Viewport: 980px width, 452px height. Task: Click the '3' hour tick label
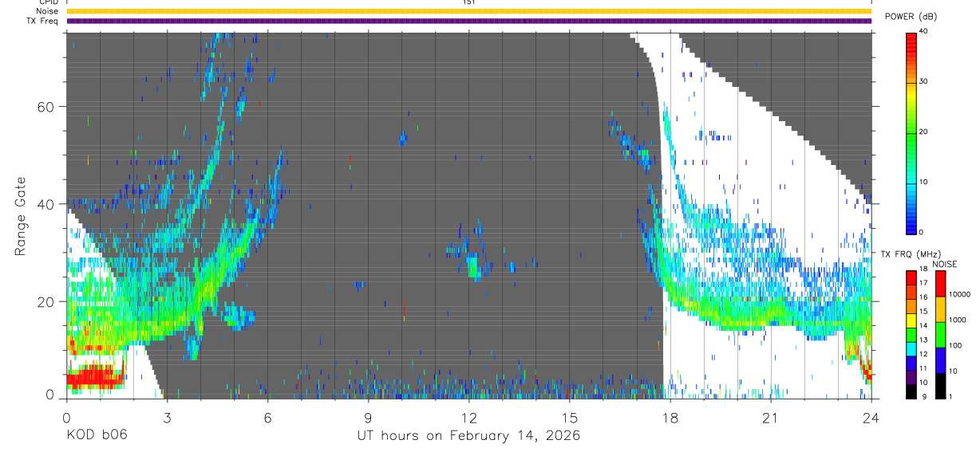pyautogui.click(x=166, y=418)
